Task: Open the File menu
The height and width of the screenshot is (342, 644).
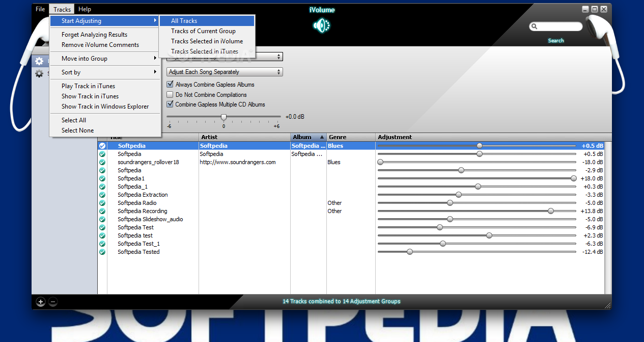Action: 40,9
